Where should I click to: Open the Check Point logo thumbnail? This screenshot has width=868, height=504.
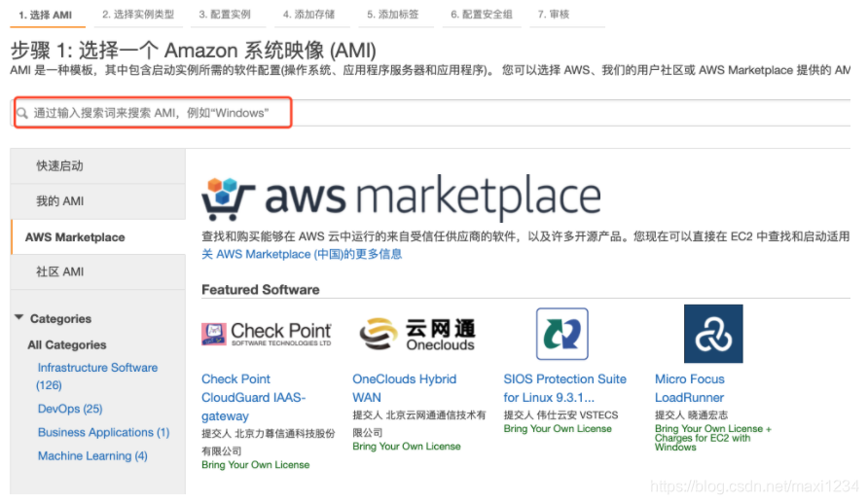[x=267, y=334]
